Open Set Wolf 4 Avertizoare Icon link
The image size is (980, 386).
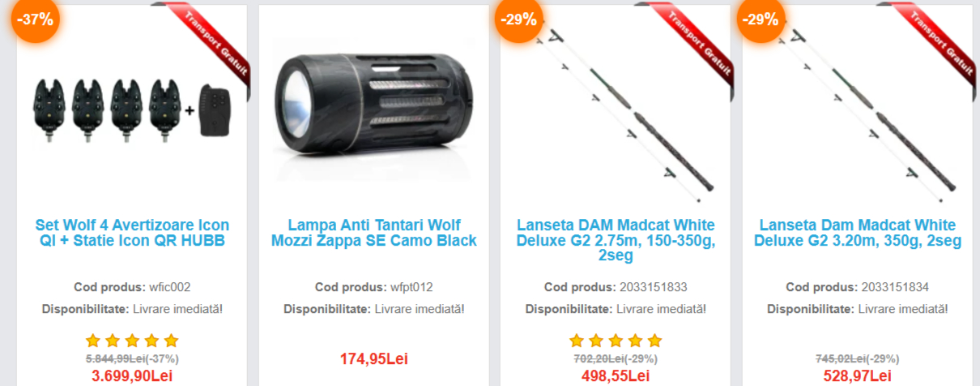(x=132, y=233)
